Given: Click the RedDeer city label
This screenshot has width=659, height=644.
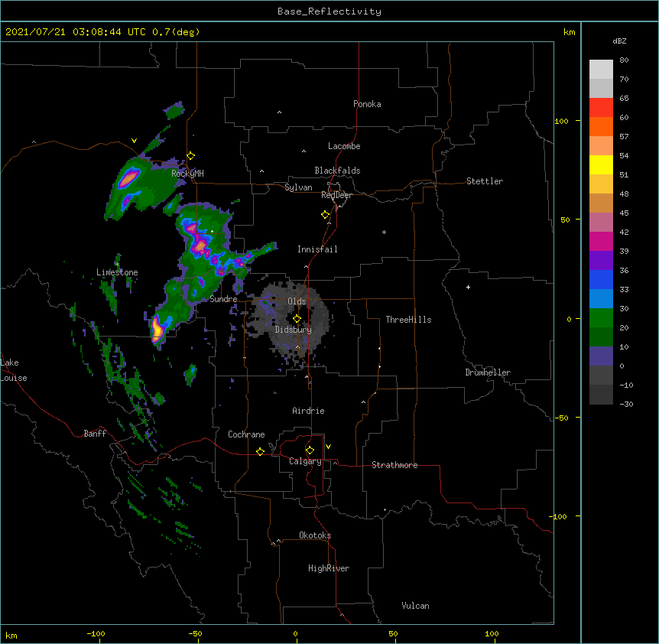Looking at the screenshot, I should (337, 195).
